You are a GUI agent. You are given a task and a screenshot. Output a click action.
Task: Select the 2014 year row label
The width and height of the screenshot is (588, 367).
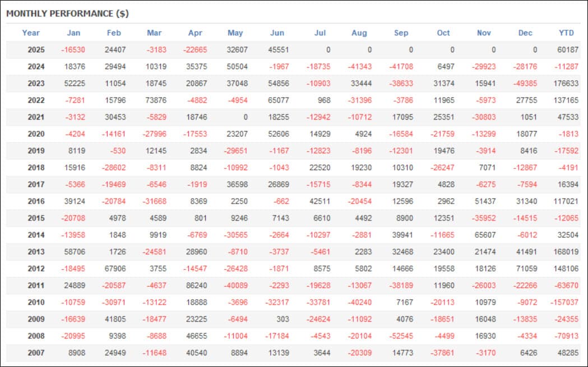click(x=36, y=235)
